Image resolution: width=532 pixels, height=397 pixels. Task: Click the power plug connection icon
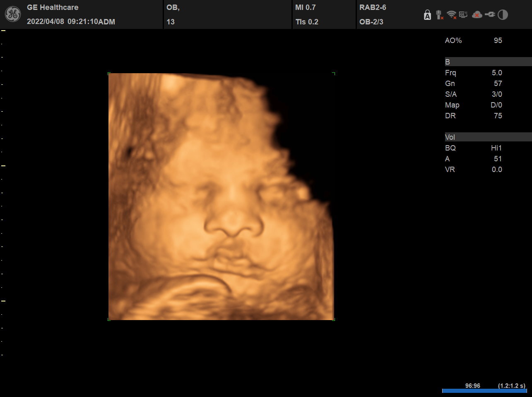(x=490, y=15)
